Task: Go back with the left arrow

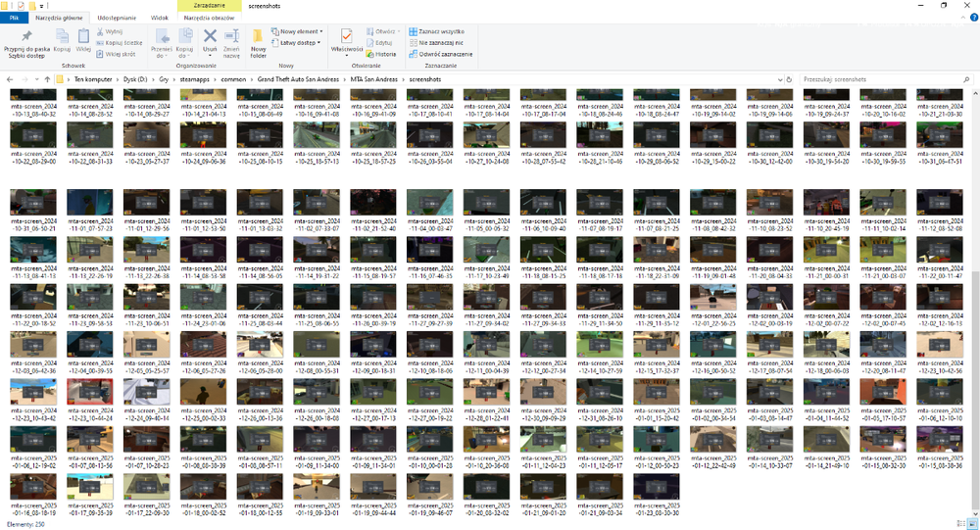Action: 10,79
